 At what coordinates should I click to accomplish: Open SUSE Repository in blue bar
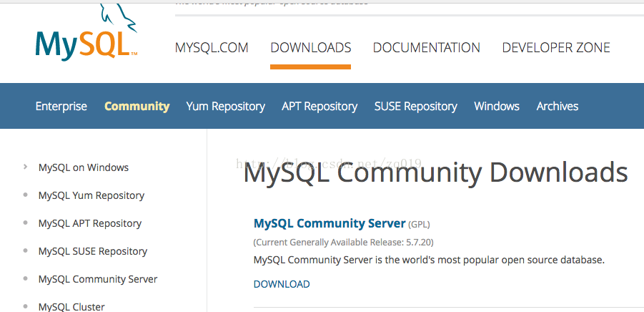click(x=416, y=107)
